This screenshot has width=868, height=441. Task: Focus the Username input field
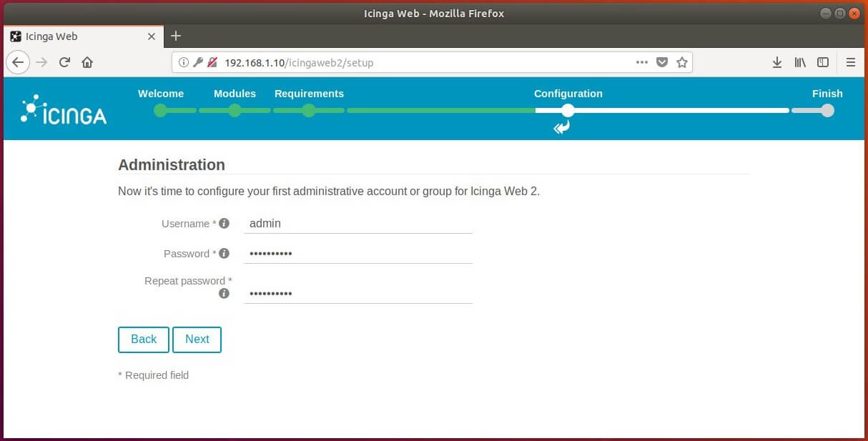tap(357, 224)
